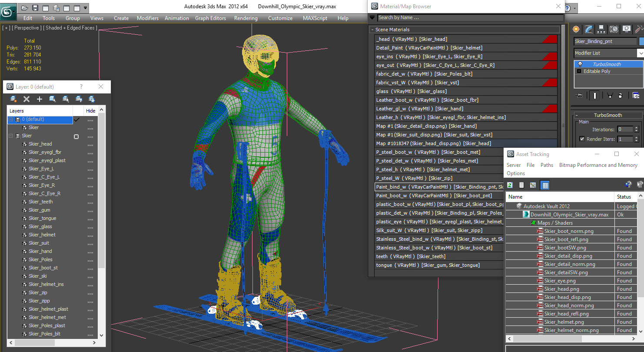Click Make Unique icon under modifier stack
Viewport: 644px width, 352px height.
pos(610,95)
